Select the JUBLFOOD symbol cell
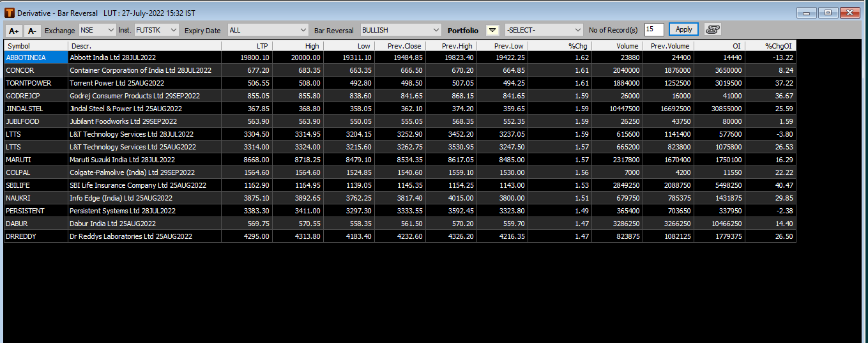 coord(36,121)
